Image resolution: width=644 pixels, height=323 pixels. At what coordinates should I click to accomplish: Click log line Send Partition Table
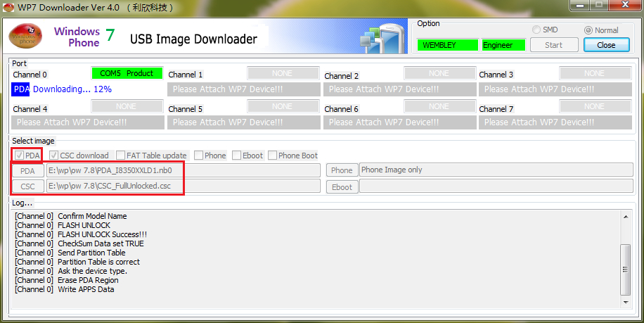70,253
